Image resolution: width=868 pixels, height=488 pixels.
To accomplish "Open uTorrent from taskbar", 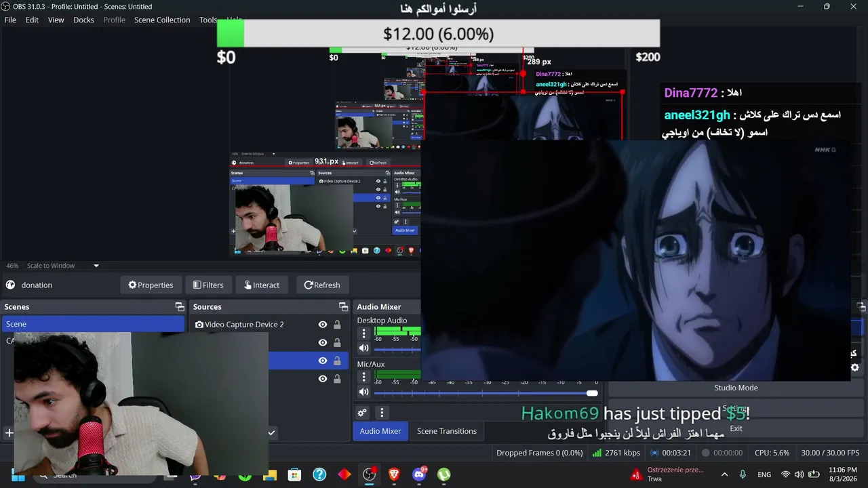I will tap(444, 474).
